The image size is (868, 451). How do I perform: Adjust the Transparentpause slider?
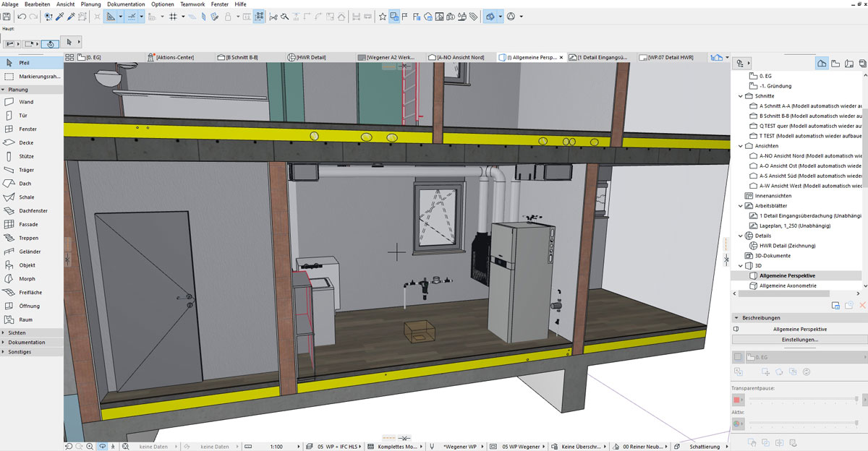[803, 399]
